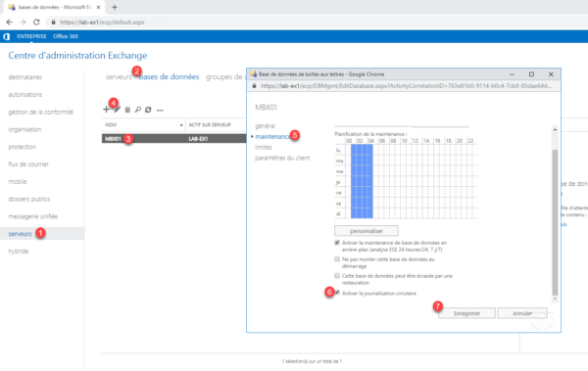Check 'Ne pas monter cette base' option

click(337, 259)
